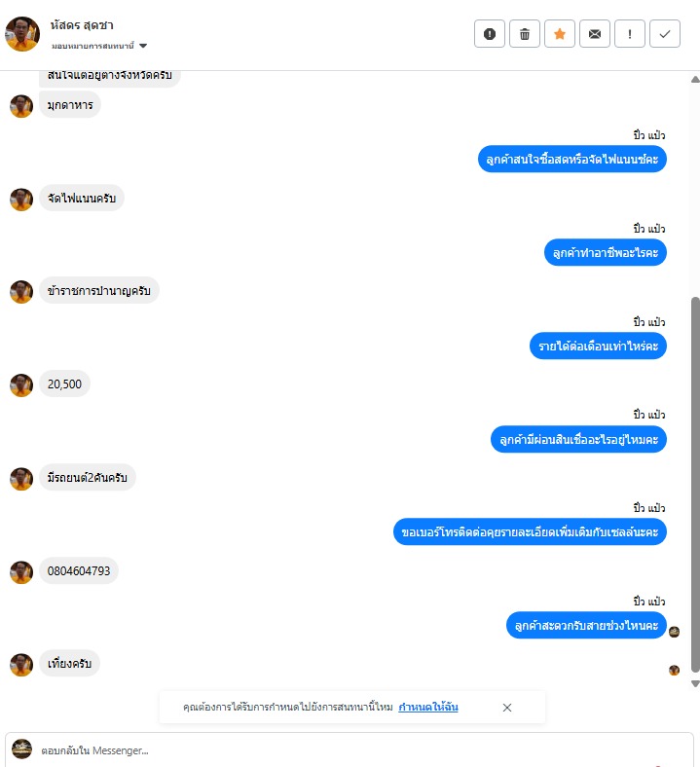Mark conversation done with checkmark icon
700x767 pixels.
click(665, 34)
